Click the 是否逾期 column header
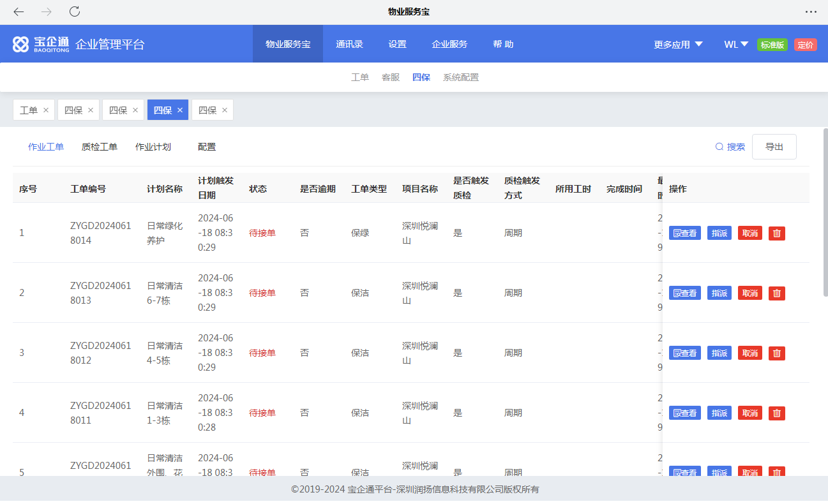The image size is (828, 504). 318,189
